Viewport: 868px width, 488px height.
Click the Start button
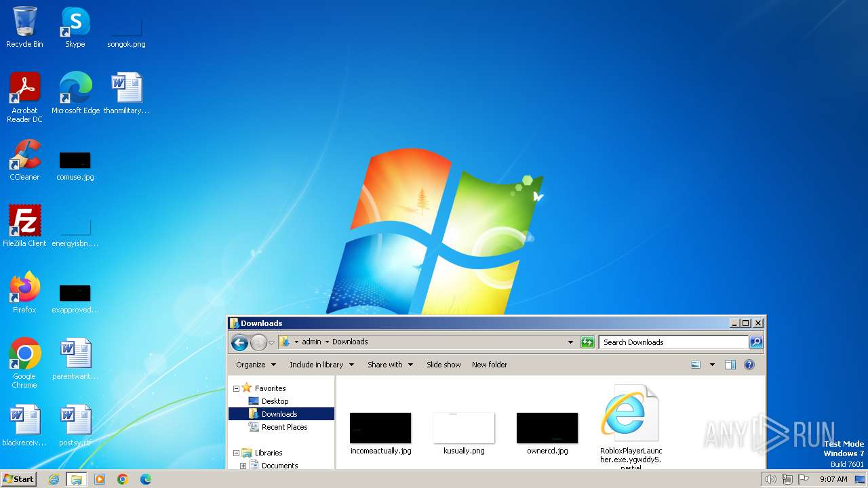pos(18,479)
